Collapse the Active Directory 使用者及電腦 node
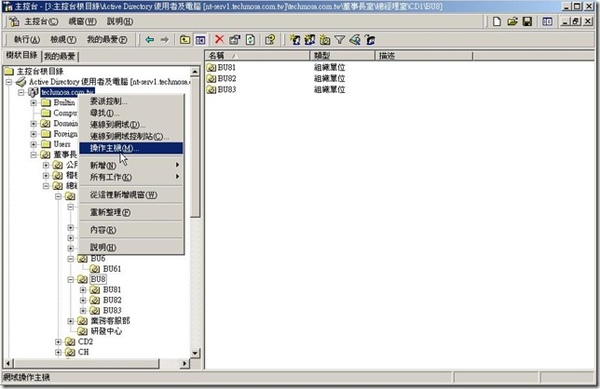The height and width of the screenshot is (389, 600). coord(9,82)
